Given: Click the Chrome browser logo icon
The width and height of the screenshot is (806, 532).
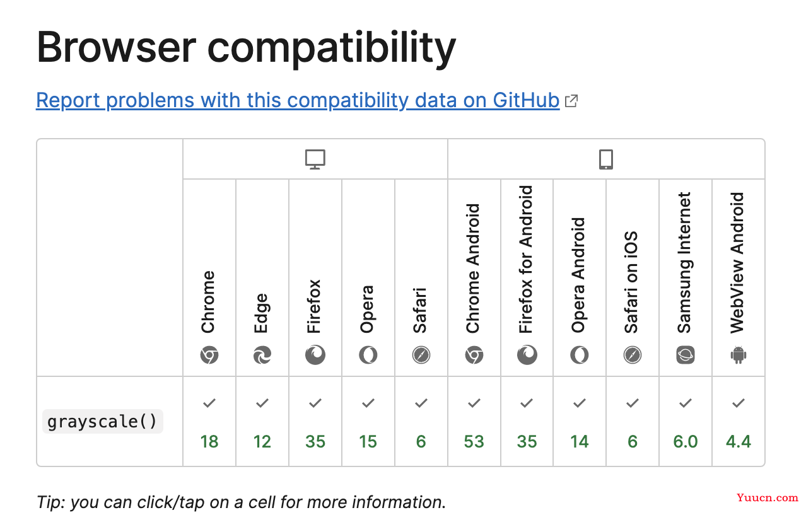Looking at the screenshot, I should [209, 356].
